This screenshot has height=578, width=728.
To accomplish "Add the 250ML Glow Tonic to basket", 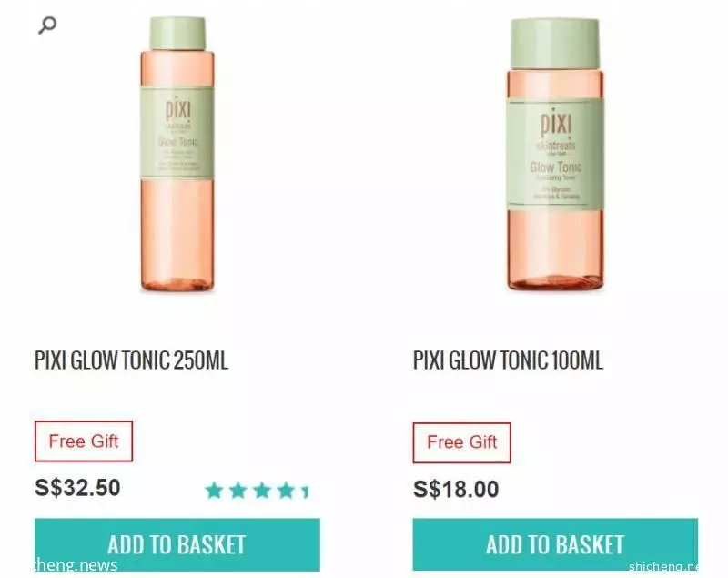I will [x=177, y=544].
